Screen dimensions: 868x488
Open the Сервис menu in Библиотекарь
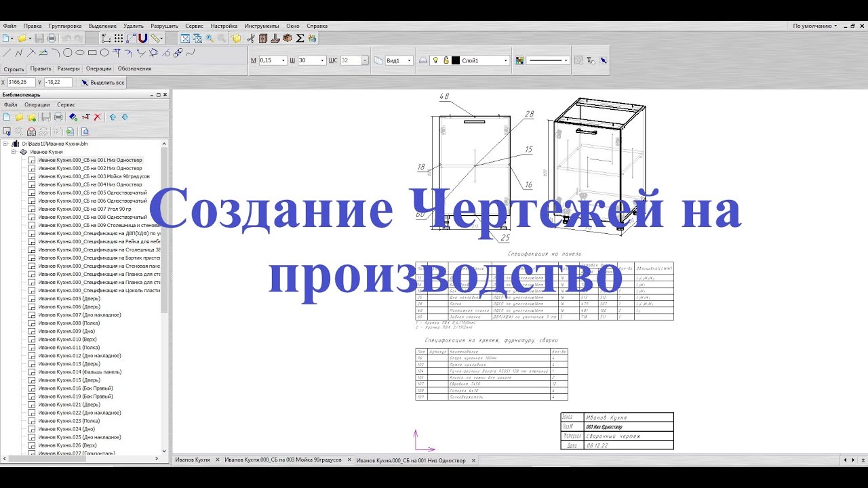66,104
